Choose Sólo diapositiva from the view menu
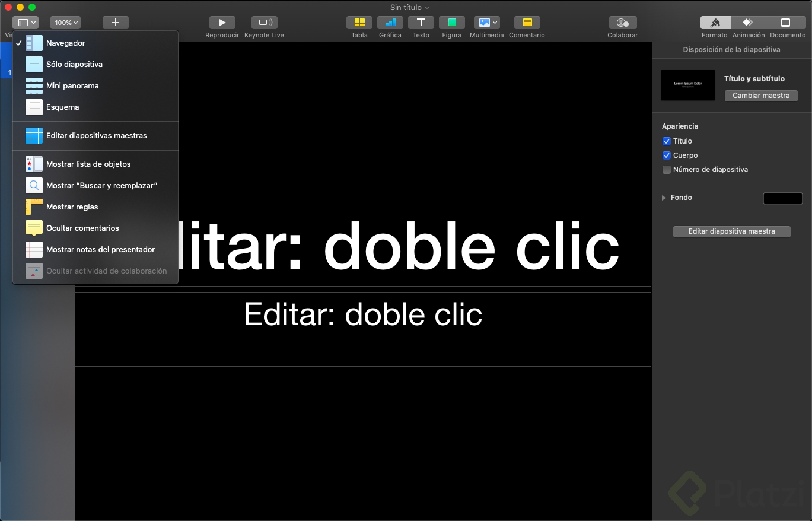The height and width of the screenshot is (521, 812). coord(95,65)
